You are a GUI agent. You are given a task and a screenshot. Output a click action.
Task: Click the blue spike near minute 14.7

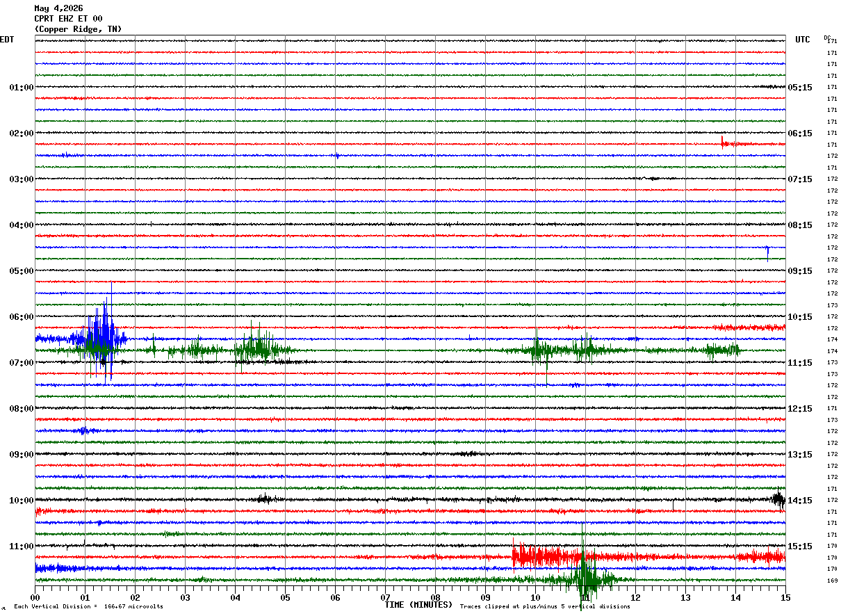[767, 253]
